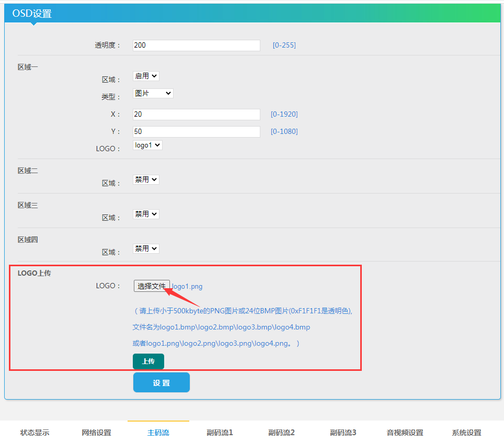
Task: Click the 区域一 section heading
Action: [28, 67]
